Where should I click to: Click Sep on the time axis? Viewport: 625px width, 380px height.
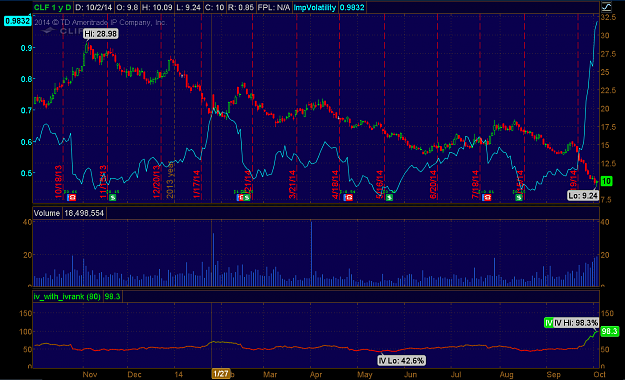pos(553,374)
